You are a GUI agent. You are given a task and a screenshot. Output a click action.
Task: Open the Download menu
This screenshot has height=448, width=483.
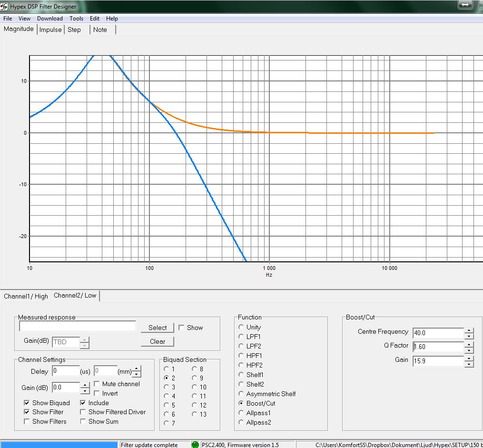click(49, 19)
